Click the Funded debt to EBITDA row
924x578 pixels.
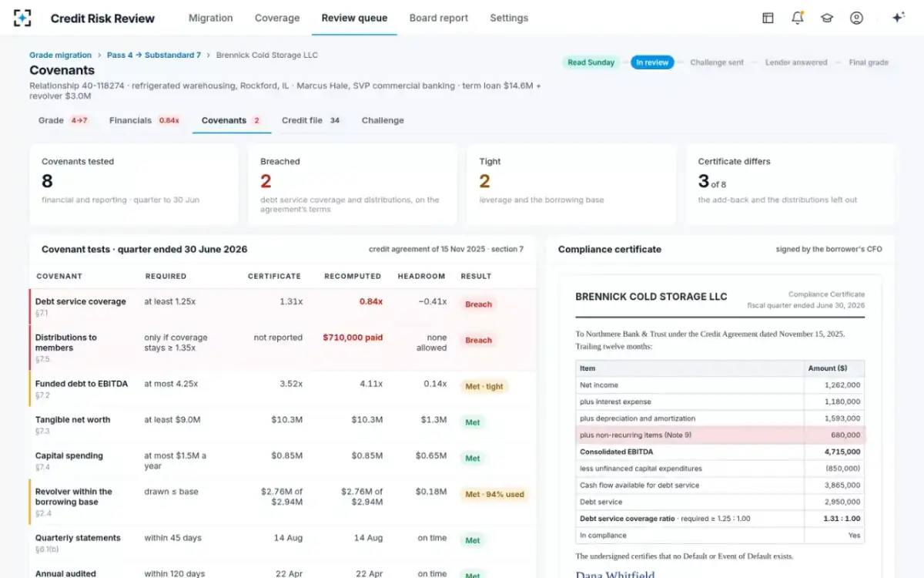[x=283, y=388]
